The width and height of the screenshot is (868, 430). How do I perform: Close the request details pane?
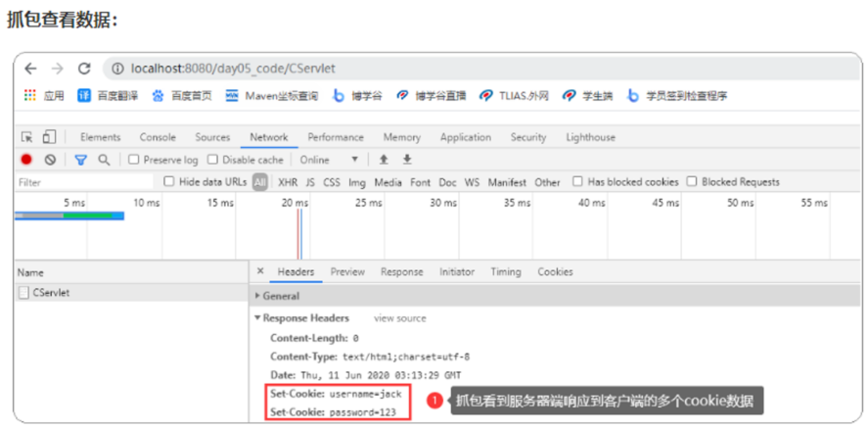(260, 271)
